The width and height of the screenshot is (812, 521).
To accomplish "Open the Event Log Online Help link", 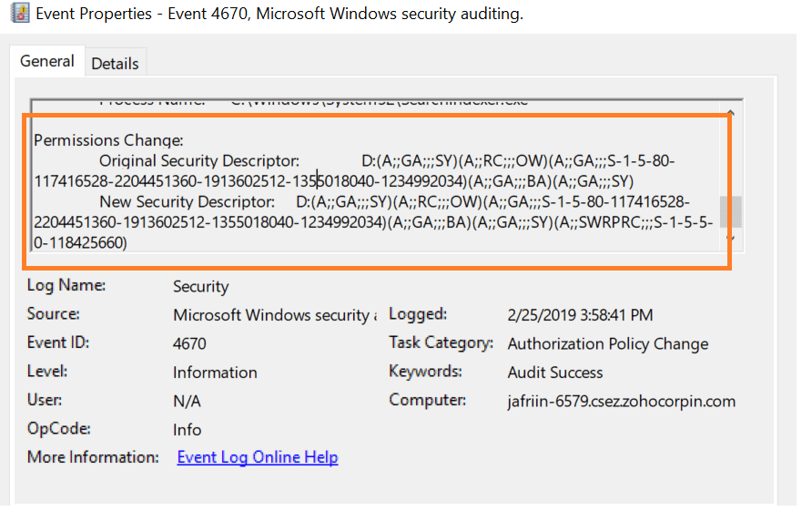I will coord(258,457).
